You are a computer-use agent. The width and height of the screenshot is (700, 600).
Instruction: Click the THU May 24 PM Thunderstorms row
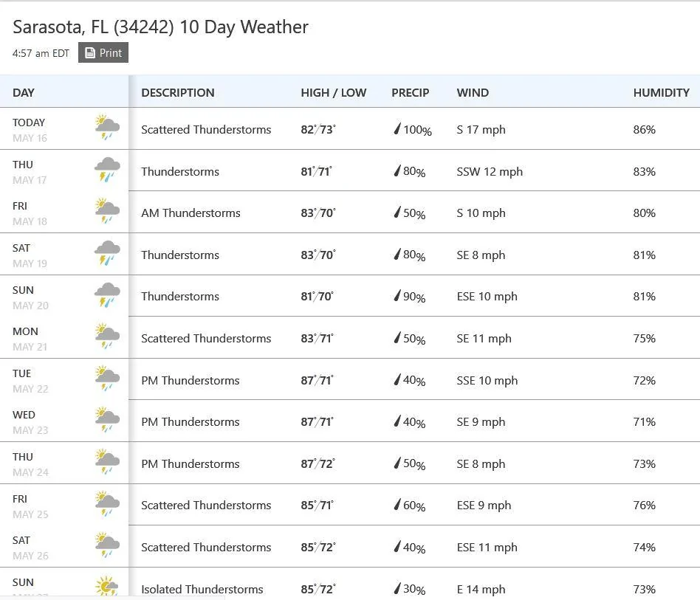[350, 463]
